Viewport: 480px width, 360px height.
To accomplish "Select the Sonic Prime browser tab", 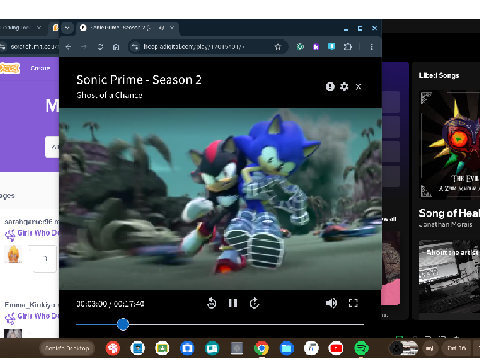I will tap(127, 28).
